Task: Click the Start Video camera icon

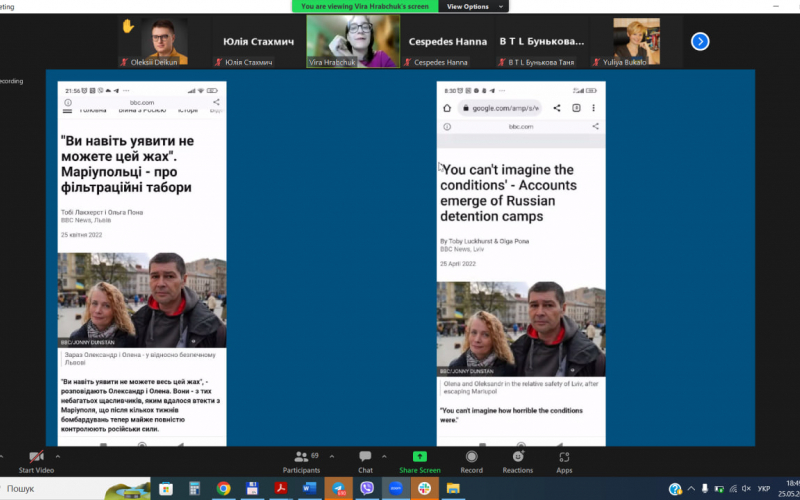Action: tap(36, 457)
